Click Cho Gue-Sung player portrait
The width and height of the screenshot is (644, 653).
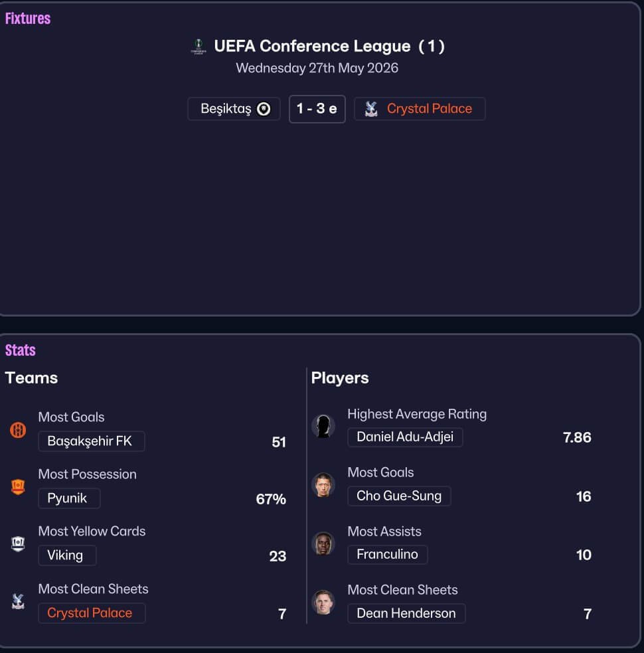click(x=323, y=484)
